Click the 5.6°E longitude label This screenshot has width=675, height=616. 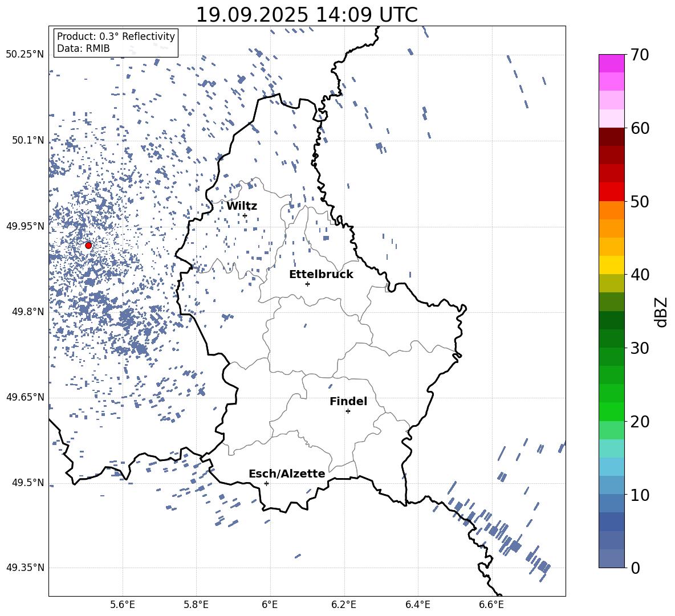pyautogui.click(x=123, y=605)
